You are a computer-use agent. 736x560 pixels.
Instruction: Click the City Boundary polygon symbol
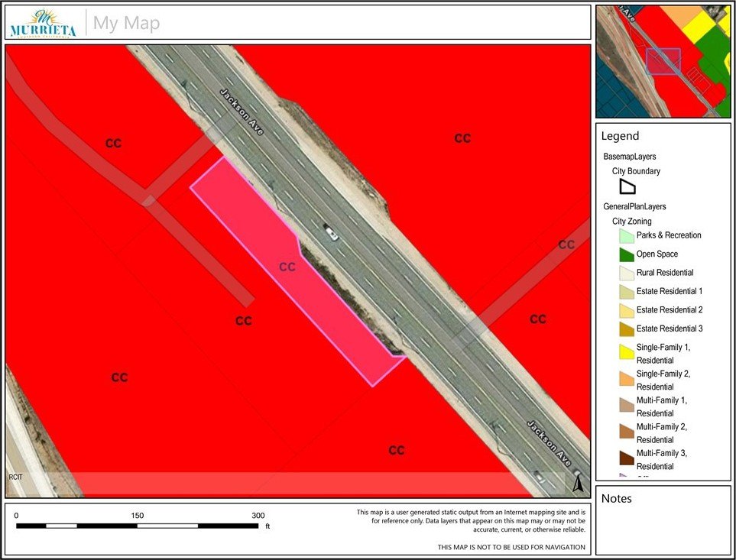[627, 186]
